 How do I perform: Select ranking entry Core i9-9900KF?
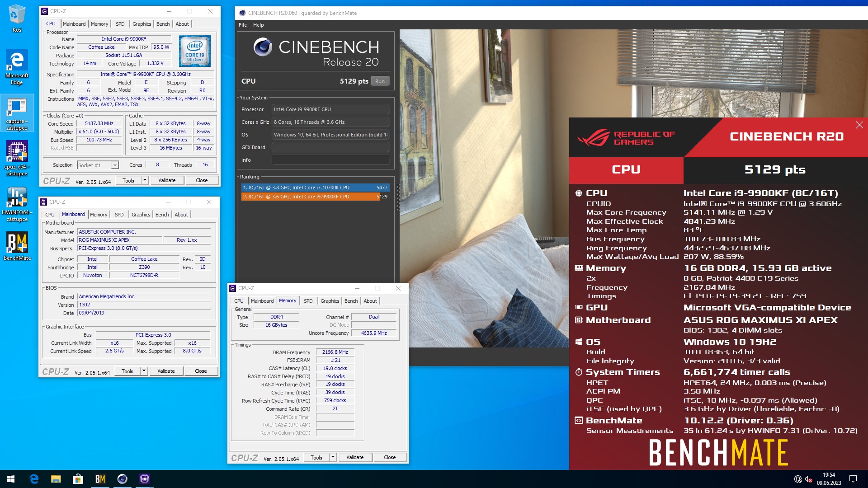tap(315, 197)
